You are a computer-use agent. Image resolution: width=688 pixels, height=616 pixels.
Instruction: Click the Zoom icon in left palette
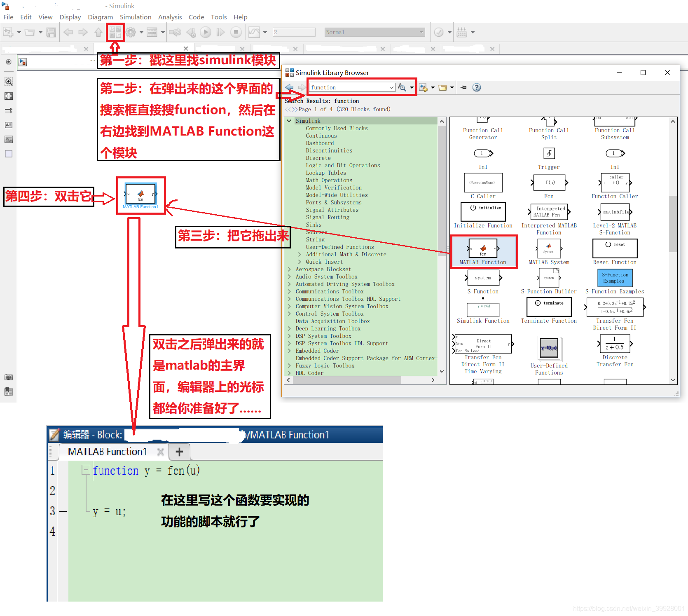(x=9, y=82)
